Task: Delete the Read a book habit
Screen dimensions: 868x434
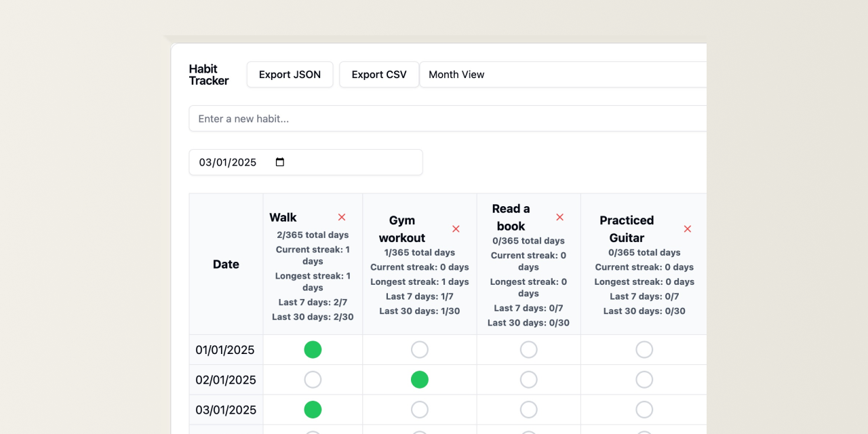Action: coord(559,217)
